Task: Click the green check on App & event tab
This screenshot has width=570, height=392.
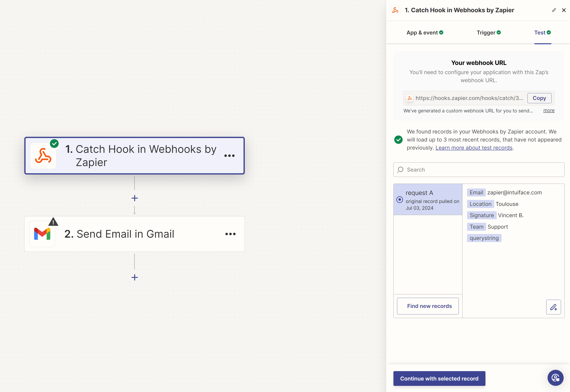Action: pos(441,32)
